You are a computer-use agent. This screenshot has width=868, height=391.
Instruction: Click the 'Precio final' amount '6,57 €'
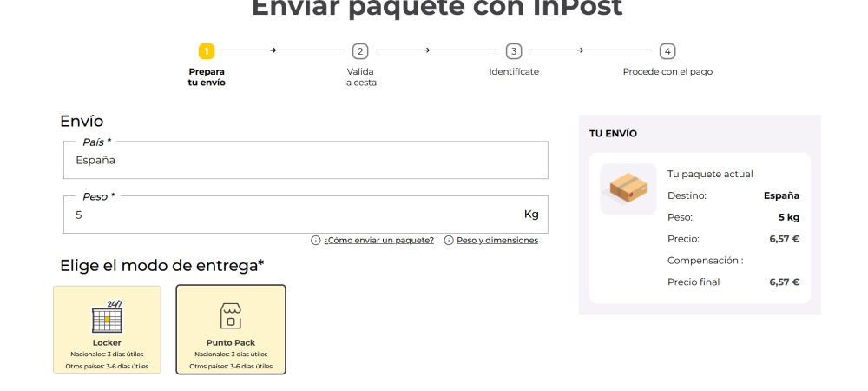click(785, 282)
